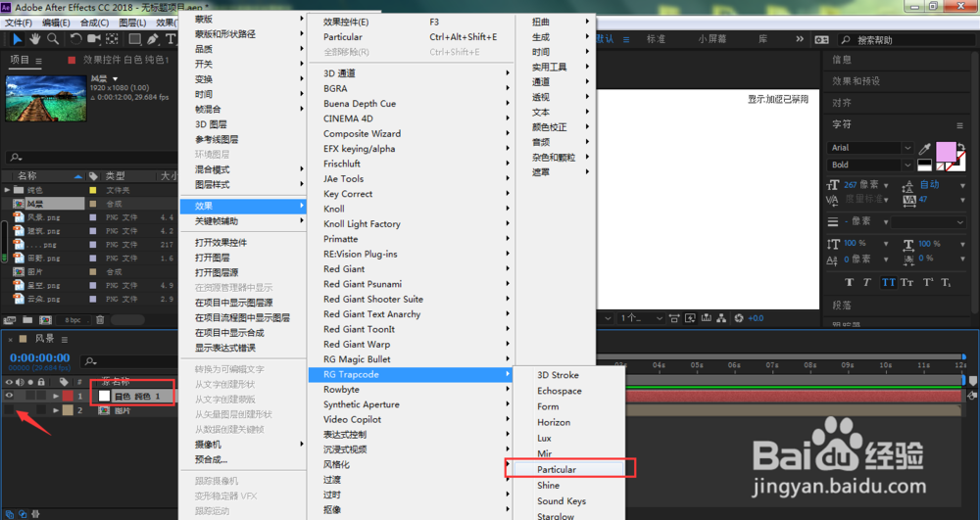Image resolution: width=980 pixels, height=520 pixels.
Task: Open the Composition Flowchart icon under viewer
Action: (x=722, y=317)
